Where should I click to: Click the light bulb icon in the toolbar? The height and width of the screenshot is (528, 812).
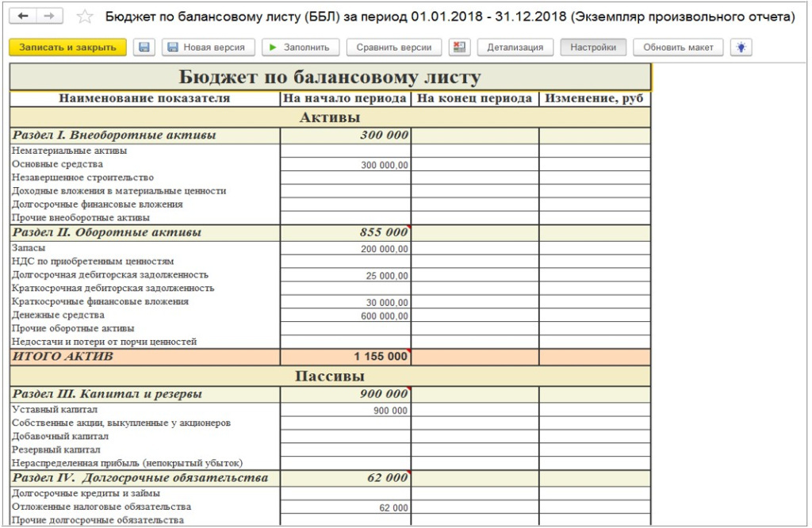point(741,47)
